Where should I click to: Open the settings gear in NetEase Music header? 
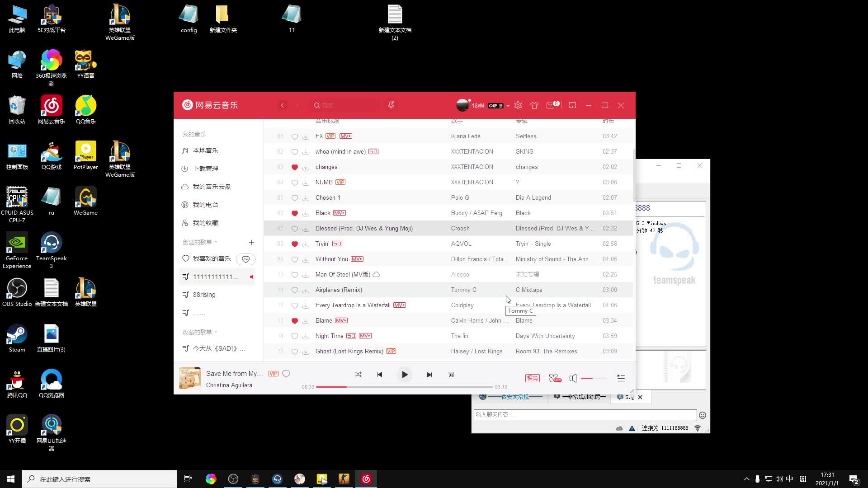518,105
